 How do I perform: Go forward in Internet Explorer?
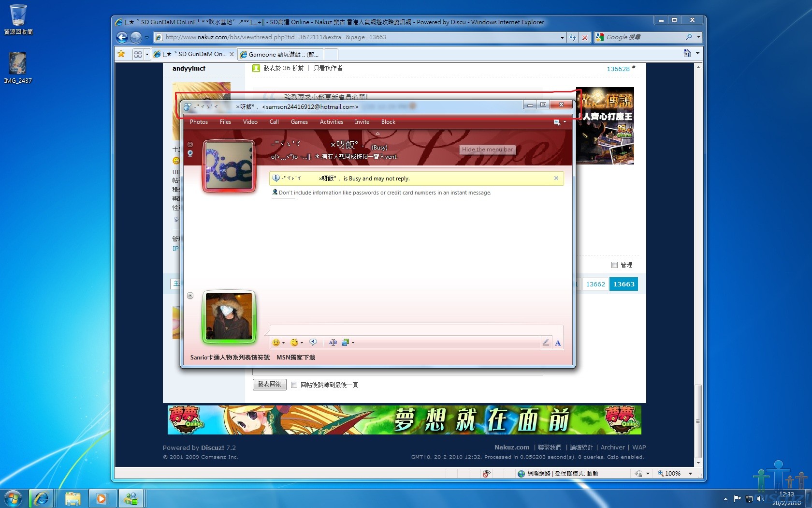[136, 37]
